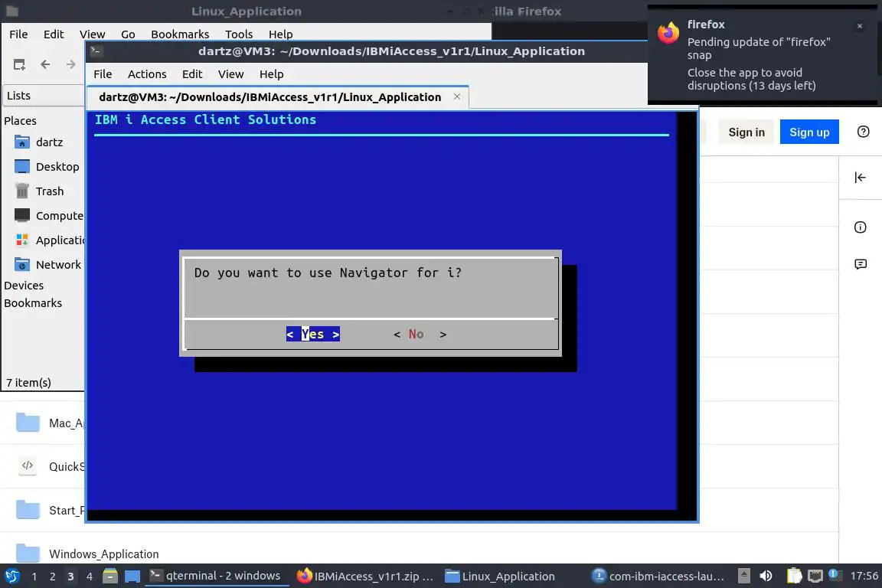Collapse the right side panel in Firefox
This screenshot has height=588, width=882.
[x=860, y=178]
